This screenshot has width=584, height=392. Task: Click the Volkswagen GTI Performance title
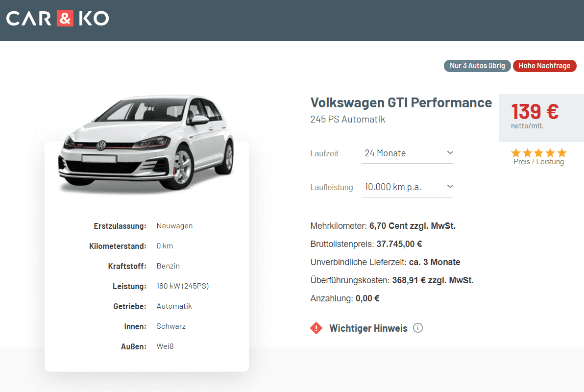(x=401, y=102)
